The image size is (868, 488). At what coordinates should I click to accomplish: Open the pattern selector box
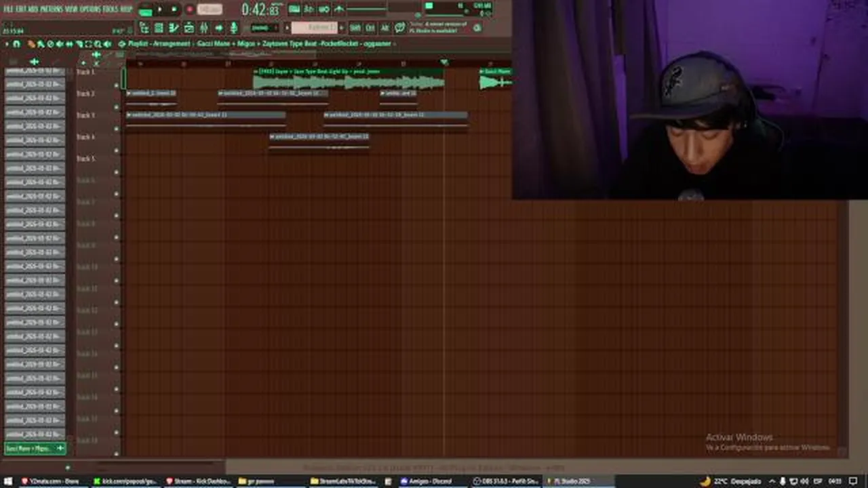(314, 28)
